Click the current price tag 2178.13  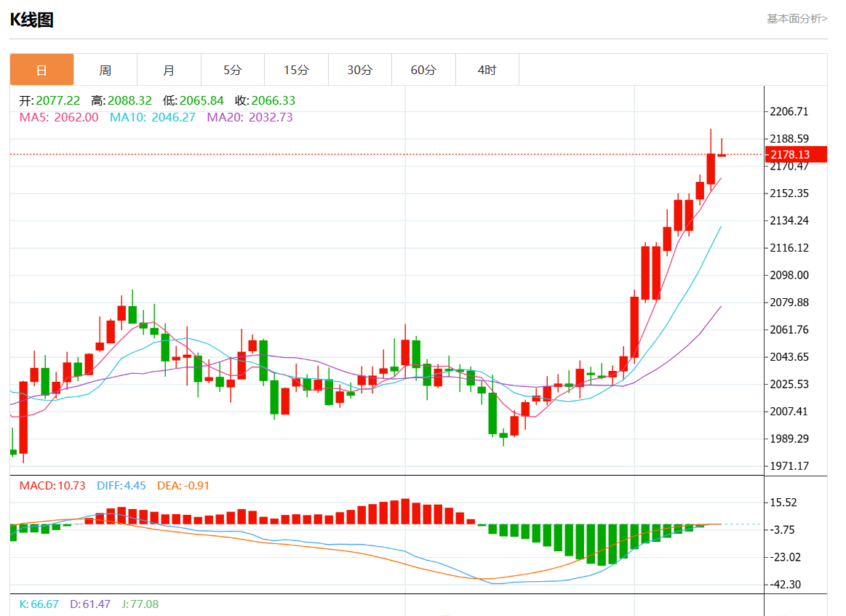[x=796, y=154]
